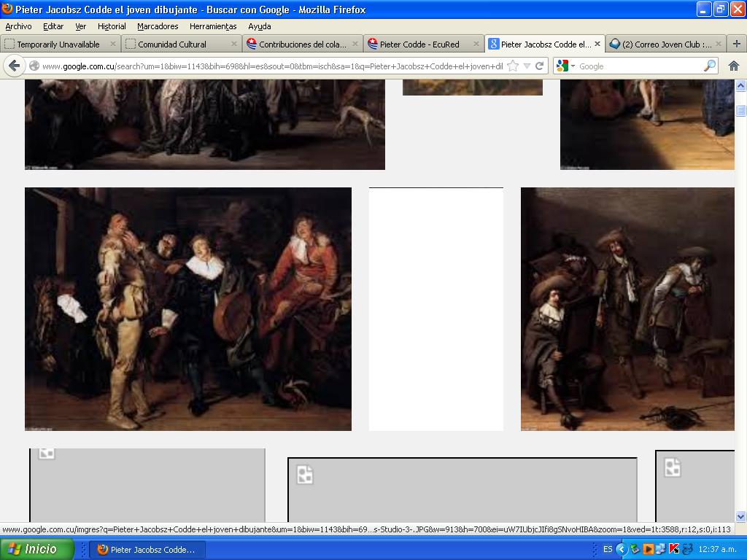Viewport: 747px width, 560px height.
Task: Open the painting thumbnail with musicians and a cello
Action: [188, 309]
